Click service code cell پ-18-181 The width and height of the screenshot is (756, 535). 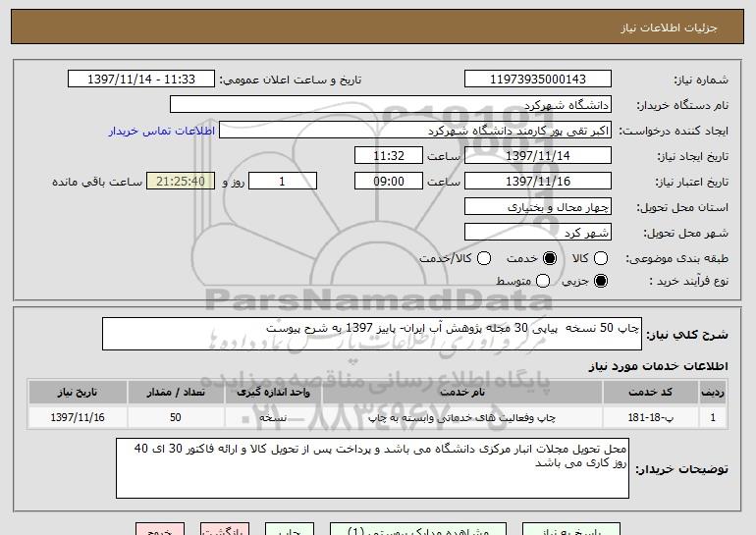tap(650, 417)
